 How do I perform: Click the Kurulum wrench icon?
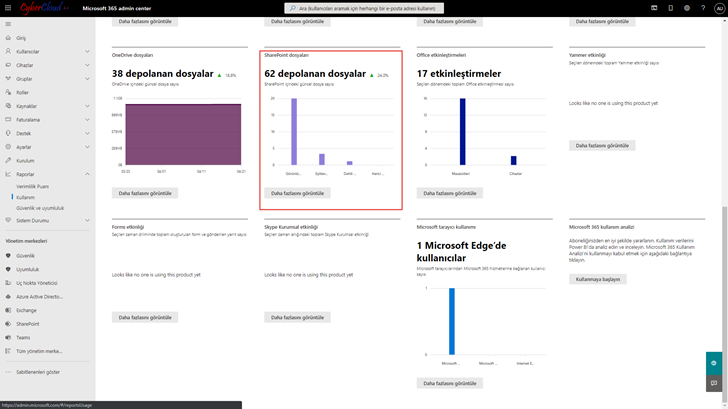8,161
